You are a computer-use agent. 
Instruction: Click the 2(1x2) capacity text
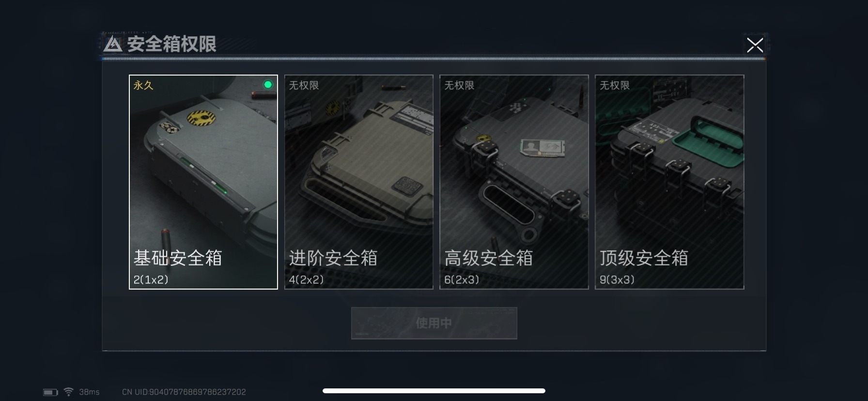[x=151, y=279]
